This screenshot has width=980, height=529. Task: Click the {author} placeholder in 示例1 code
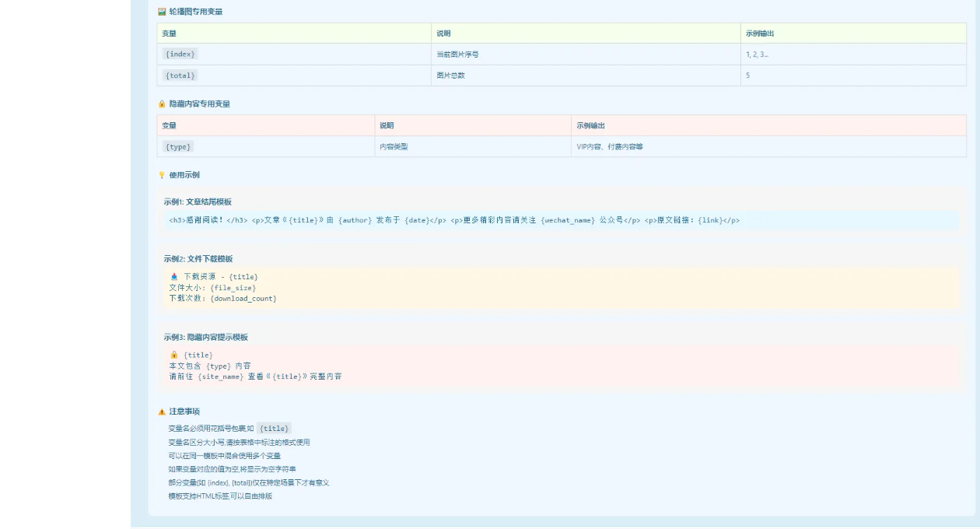[355, 220]
